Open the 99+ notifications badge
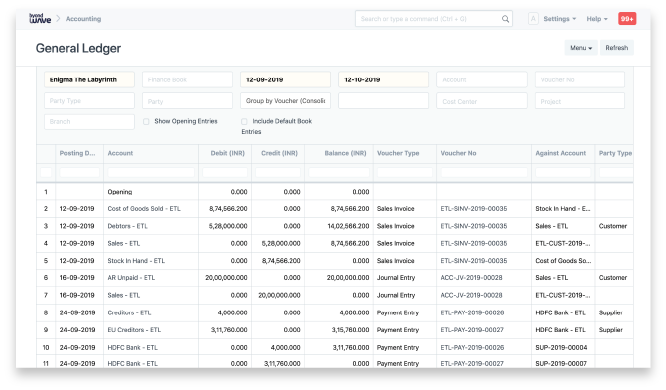Image resolution: width=666 pixels, height=390 pixels. coord(627,19)
